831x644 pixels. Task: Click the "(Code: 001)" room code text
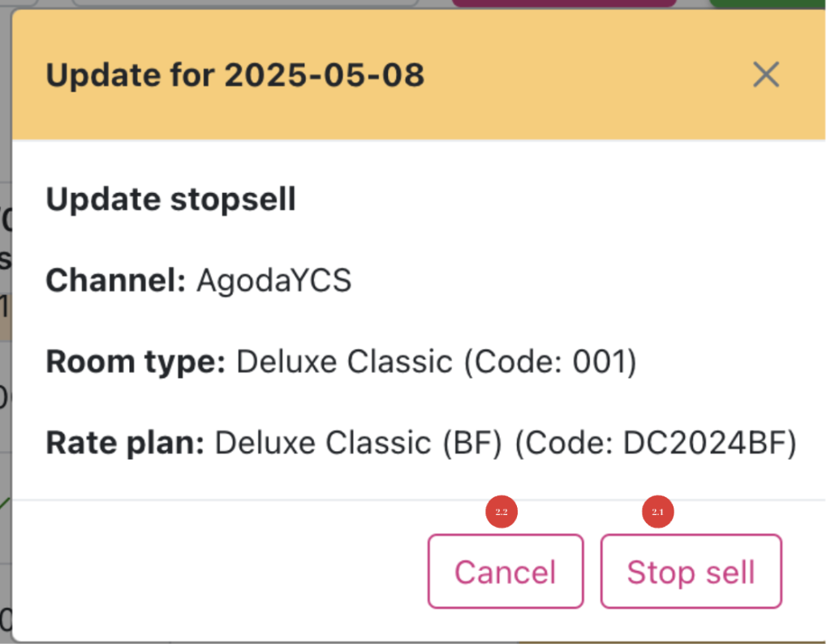tap(549, 362)
